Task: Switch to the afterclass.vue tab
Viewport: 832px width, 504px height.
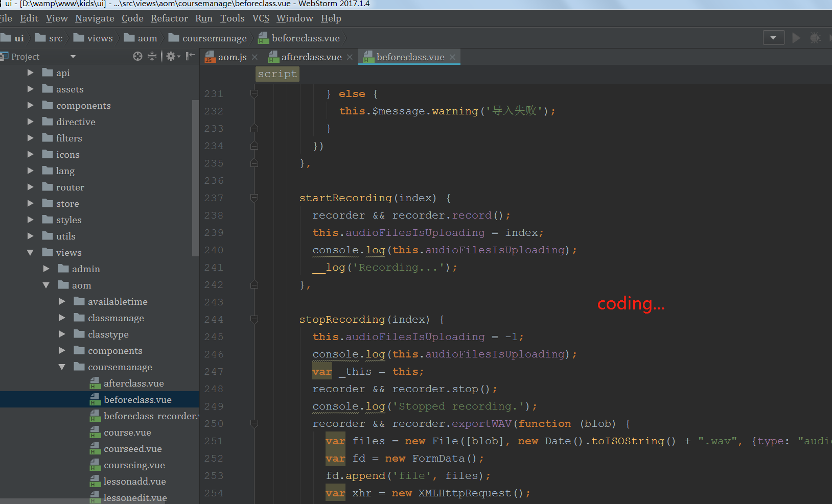Action: (311, 57)
